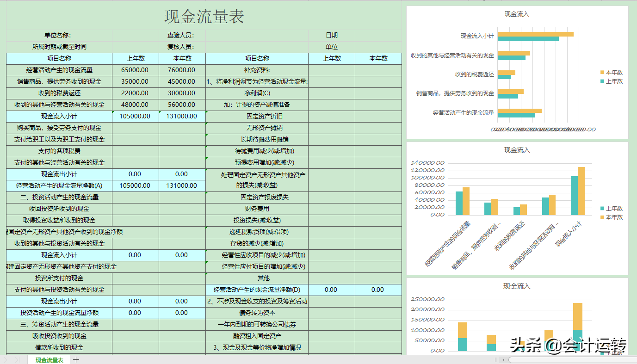Click the middle column chart's 现金流入 title
This screenshot has height=364, width=637.
pyautogui.click(x=517, y=150)
